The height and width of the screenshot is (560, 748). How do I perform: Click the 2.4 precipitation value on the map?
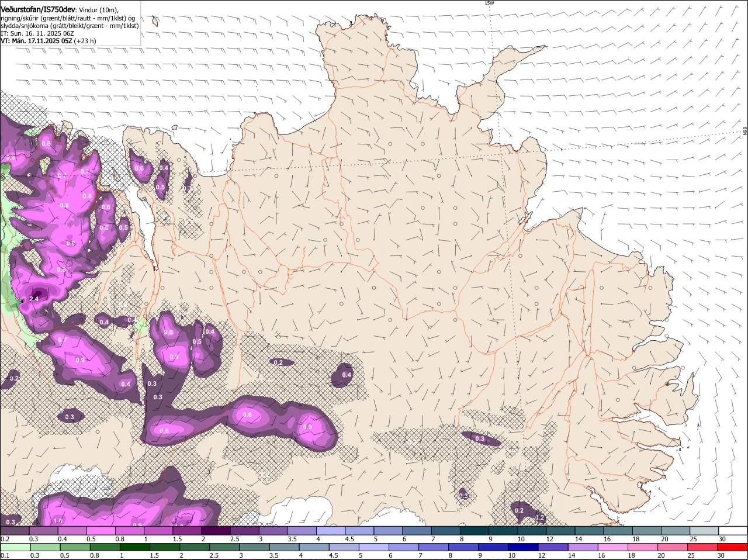tap(34, 299)
